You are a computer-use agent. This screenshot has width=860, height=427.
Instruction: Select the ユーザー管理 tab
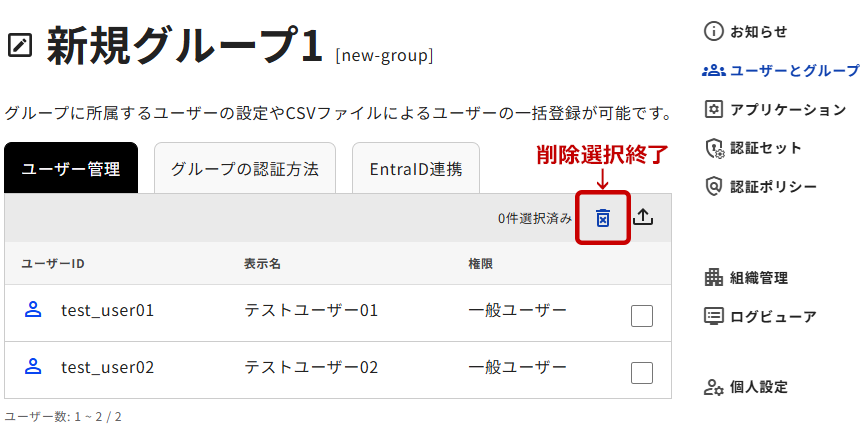[x=71, y=168]
